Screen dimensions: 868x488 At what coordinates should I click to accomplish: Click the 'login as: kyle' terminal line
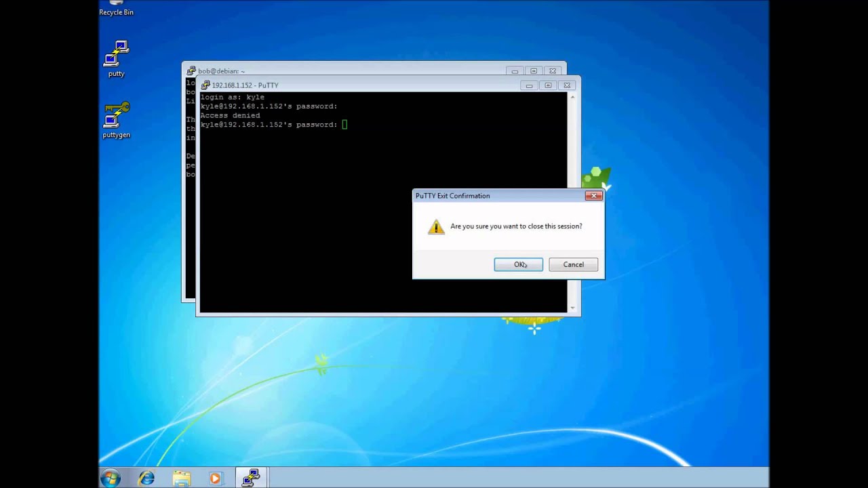[232, 97]
